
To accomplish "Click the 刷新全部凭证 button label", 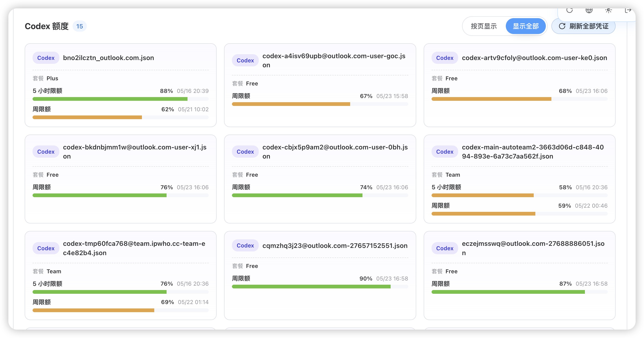I will coord(589,26).
